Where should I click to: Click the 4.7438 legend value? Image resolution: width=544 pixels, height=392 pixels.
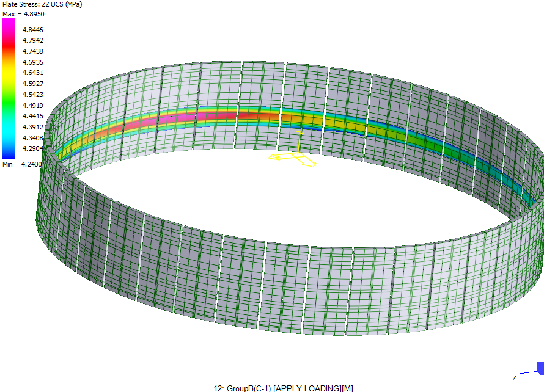pyautogui.click(x=32, y=51)
